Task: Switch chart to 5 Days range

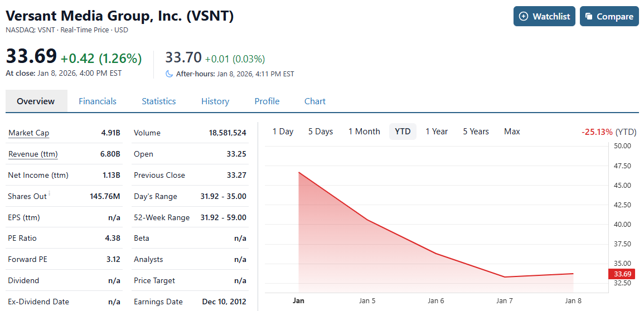Action: point(321,132)
